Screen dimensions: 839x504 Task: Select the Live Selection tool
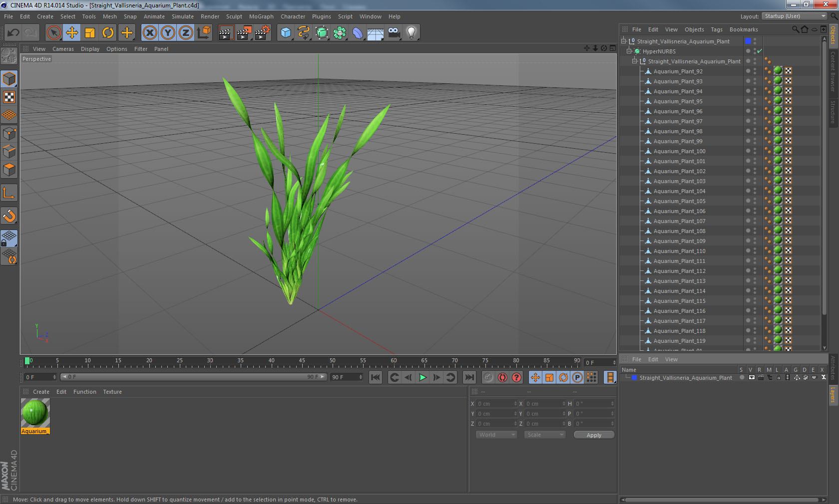53,33
